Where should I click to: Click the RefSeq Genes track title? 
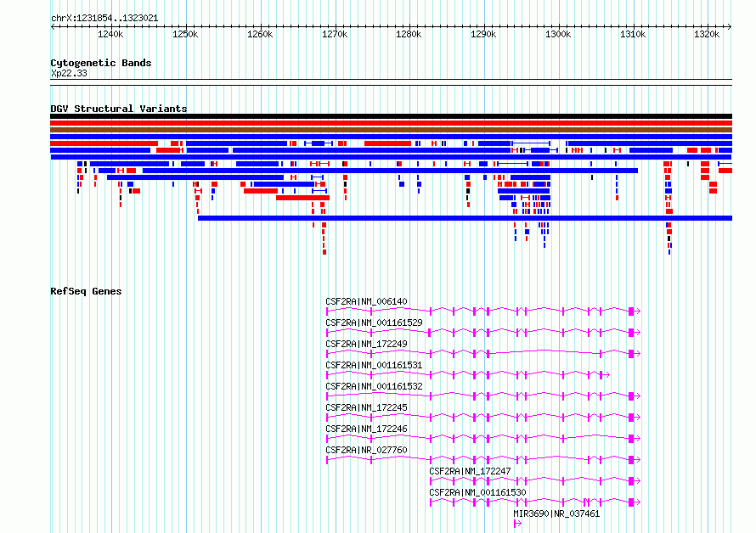click(86, 292)
